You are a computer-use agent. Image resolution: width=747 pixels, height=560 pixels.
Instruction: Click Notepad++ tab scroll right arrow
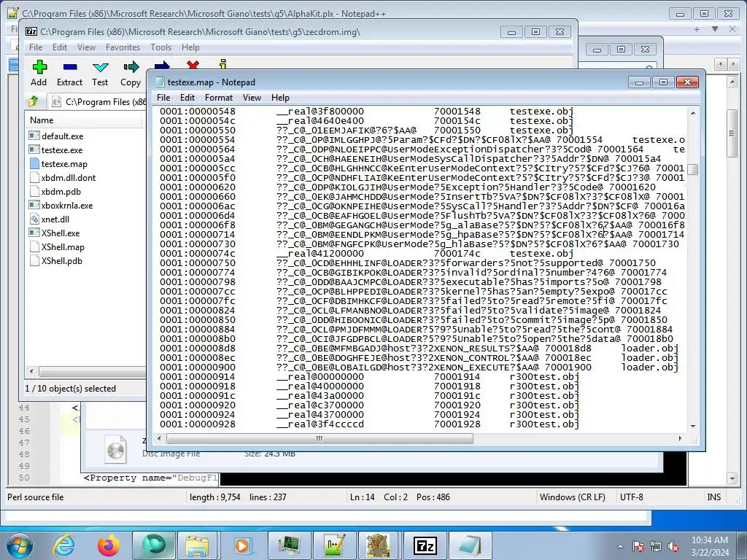[732, 64]
